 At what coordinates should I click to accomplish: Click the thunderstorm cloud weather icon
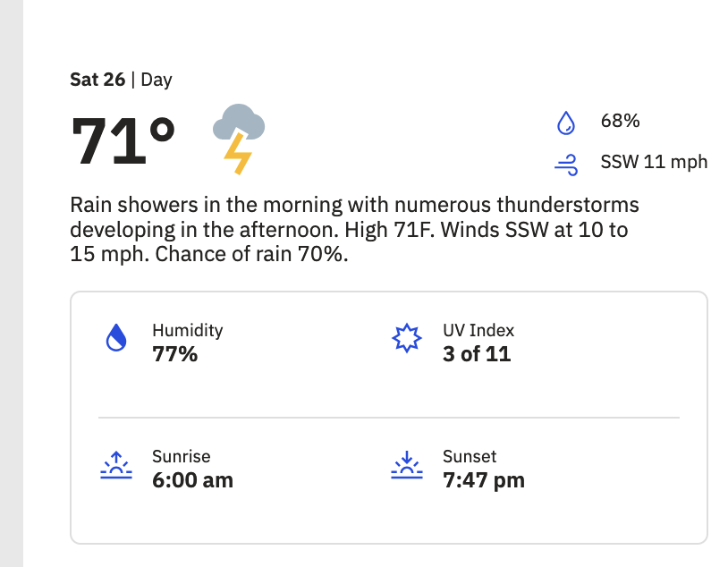[239, 140]
